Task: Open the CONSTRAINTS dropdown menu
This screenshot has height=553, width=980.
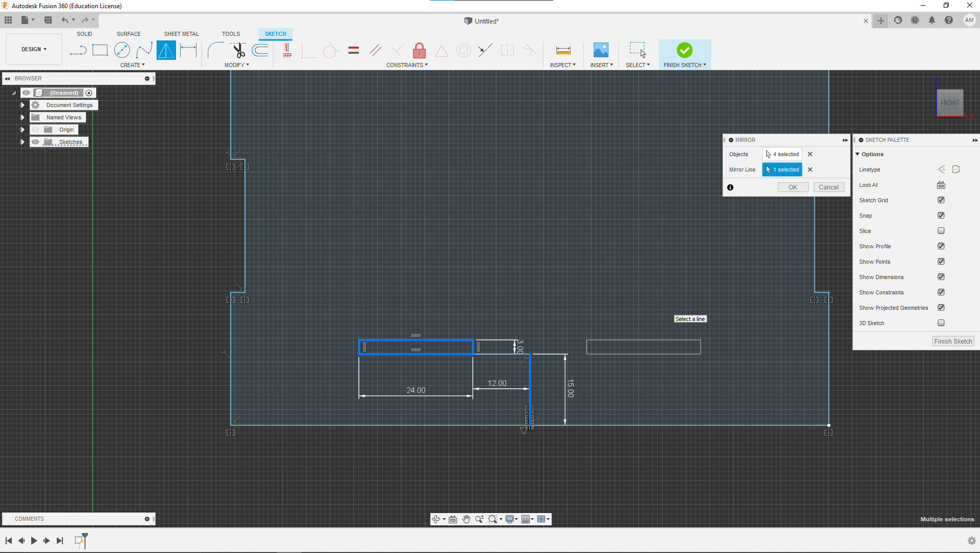Action: [407, 65]
